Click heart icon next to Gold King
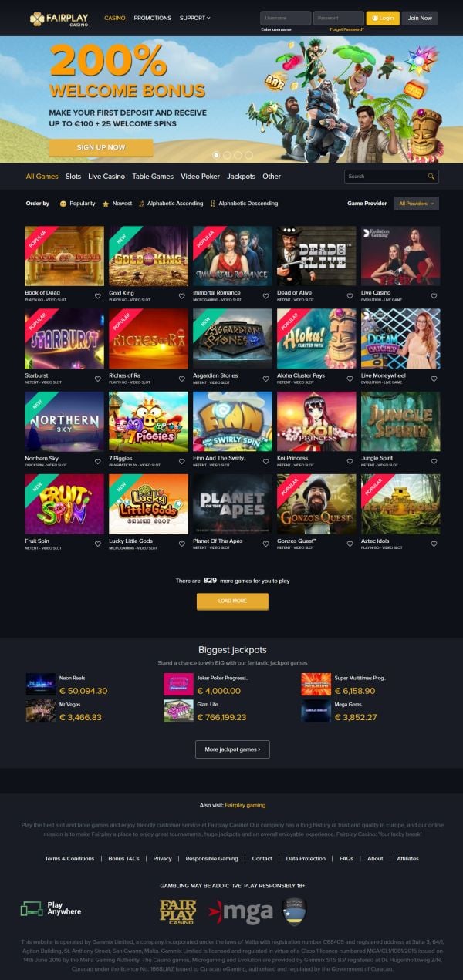463x980 pixels. (182, 296)
